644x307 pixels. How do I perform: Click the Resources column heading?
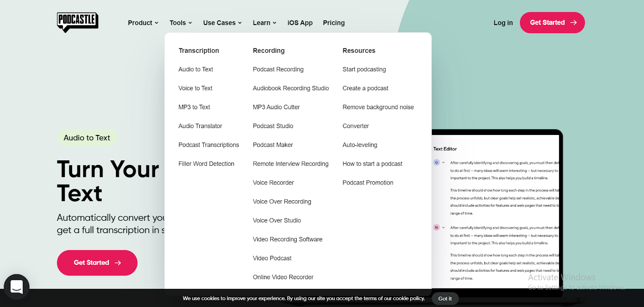click(x=359, y=51)
